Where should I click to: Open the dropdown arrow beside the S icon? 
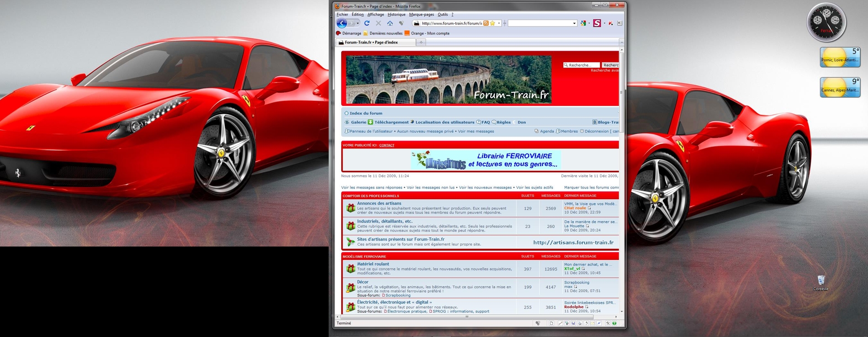pos(604,23)
